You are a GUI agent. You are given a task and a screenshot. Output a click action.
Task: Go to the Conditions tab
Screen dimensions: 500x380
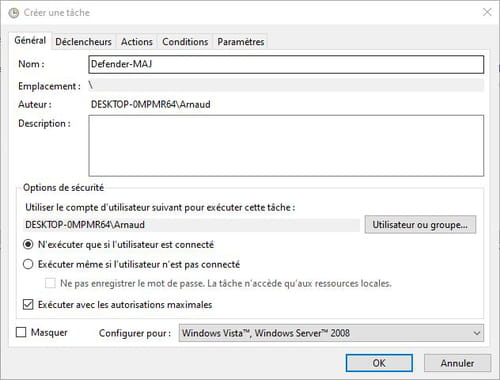point(185,42)
